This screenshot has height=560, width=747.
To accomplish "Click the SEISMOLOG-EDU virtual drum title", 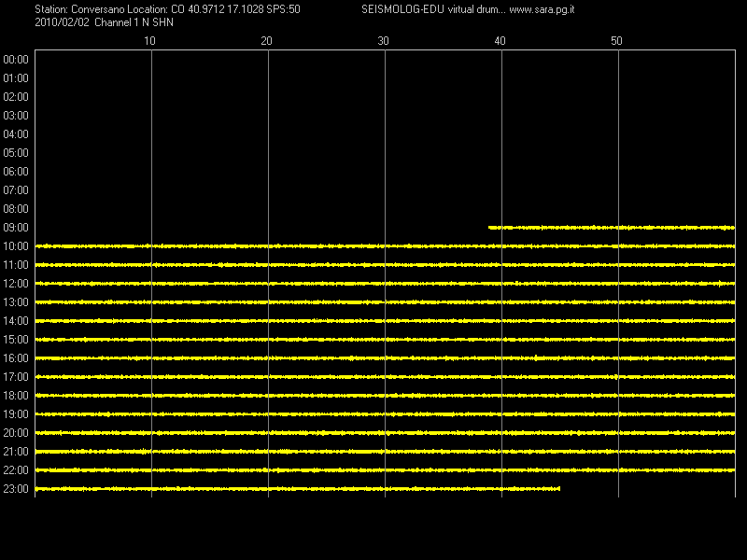I will (432, 9).
